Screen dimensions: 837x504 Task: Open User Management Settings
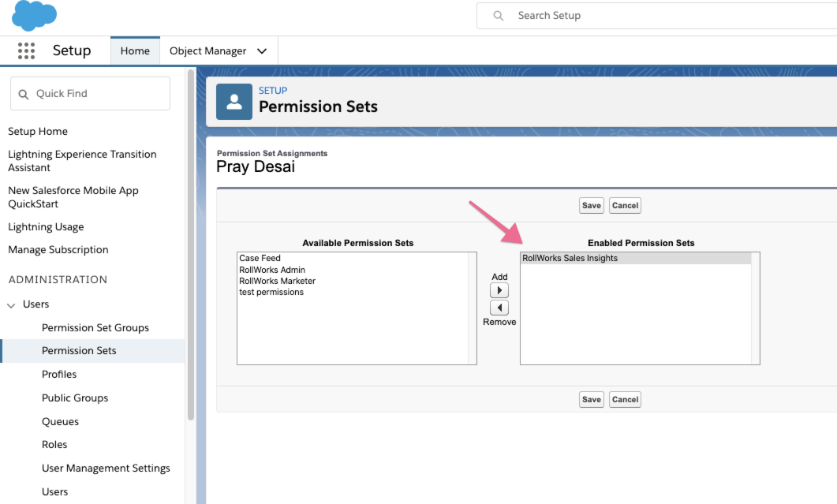click(x=106, y=469)
